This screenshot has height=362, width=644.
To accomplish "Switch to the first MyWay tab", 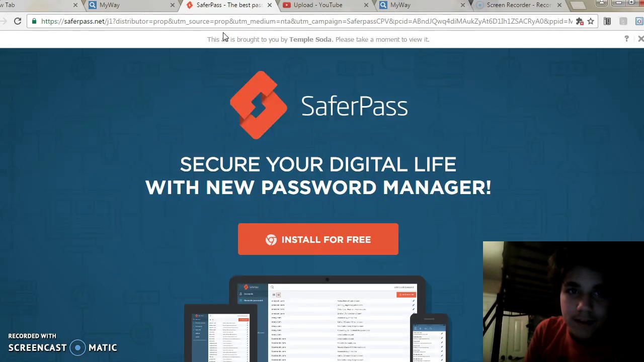I will tap(110, 5).
